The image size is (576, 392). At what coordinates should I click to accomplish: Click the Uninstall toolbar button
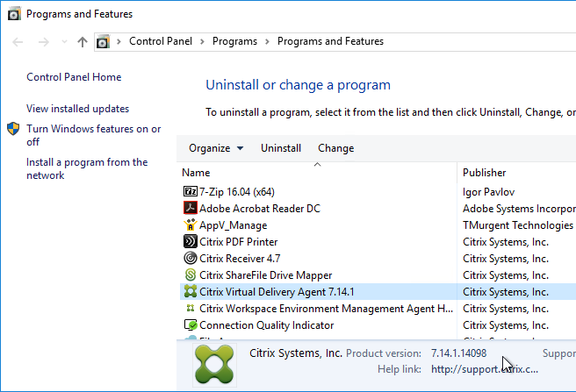pyautogui.click(x=281, y=148)
